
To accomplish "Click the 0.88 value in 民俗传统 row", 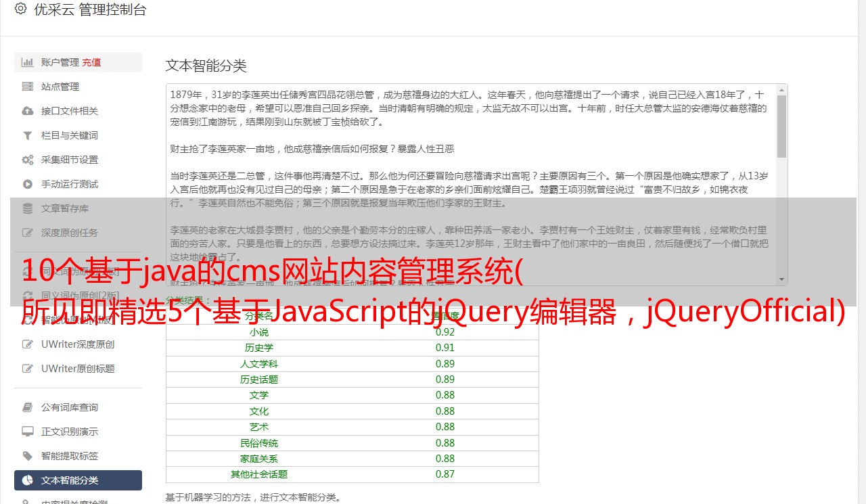I will (x=445, y=443).
